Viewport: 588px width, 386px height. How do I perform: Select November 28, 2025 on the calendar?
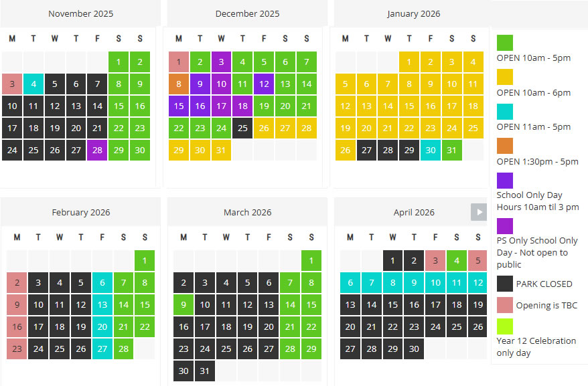click(x=97, y=150)
